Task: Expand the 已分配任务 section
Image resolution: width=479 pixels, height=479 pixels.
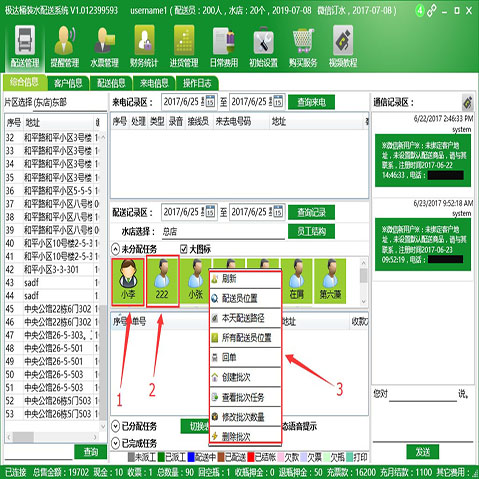Action: tap(115, 426)
